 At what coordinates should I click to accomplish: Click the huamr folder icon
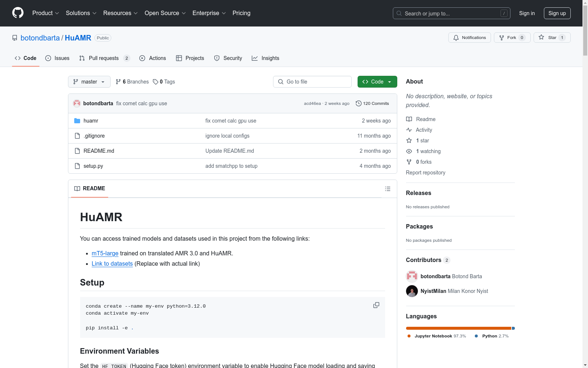77,121
